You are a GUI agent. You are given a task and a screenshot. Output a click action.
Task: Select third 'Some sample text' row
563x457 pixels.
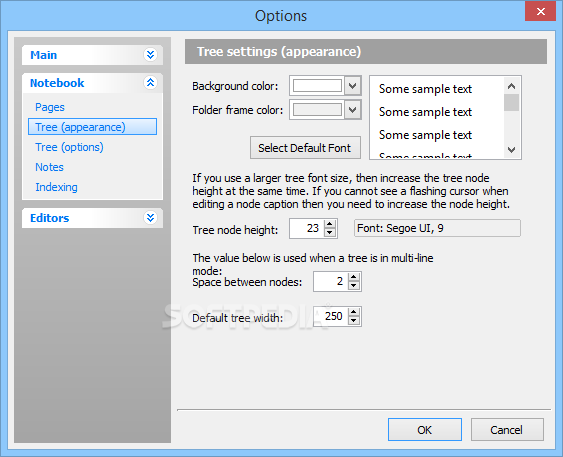pos(425,135)
